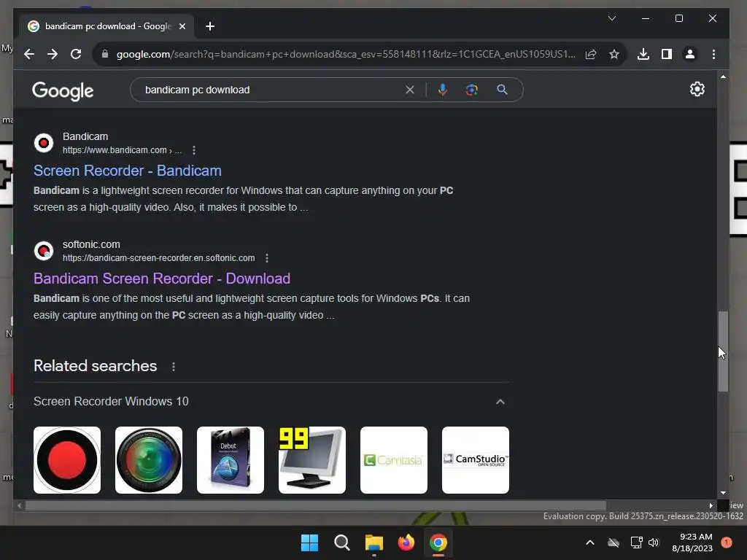Image resolution: width=747 pixels, height=560 pixels.
Task: Show hidden system tray icons
Action: 589,542
